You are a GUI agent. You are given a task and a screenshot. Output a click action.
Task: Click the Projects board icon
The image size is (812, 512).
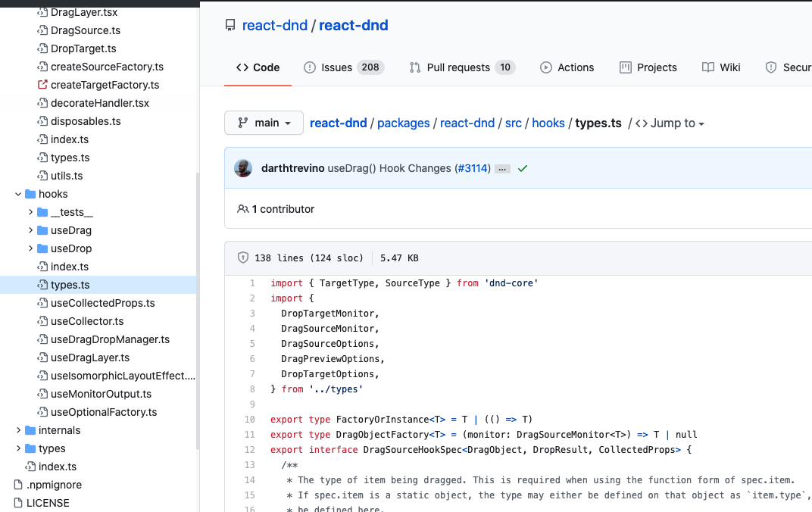coord(626,67)
